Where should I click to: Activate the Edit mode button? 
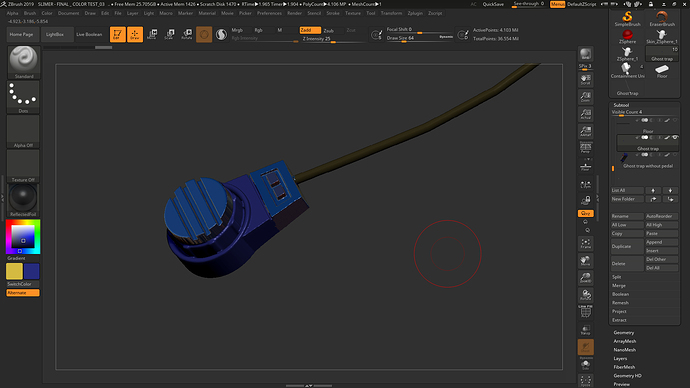click(117, 34)
